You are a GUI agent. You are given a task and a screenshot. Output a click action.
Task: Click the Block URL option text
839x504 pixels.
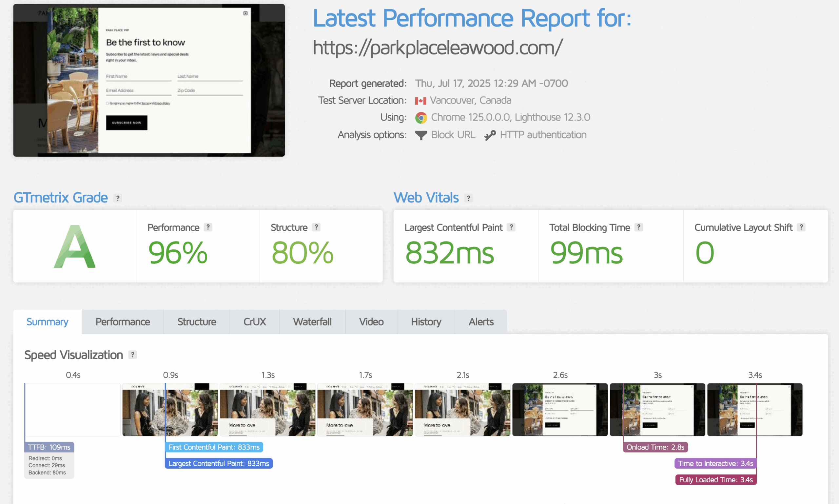point(453,135)
